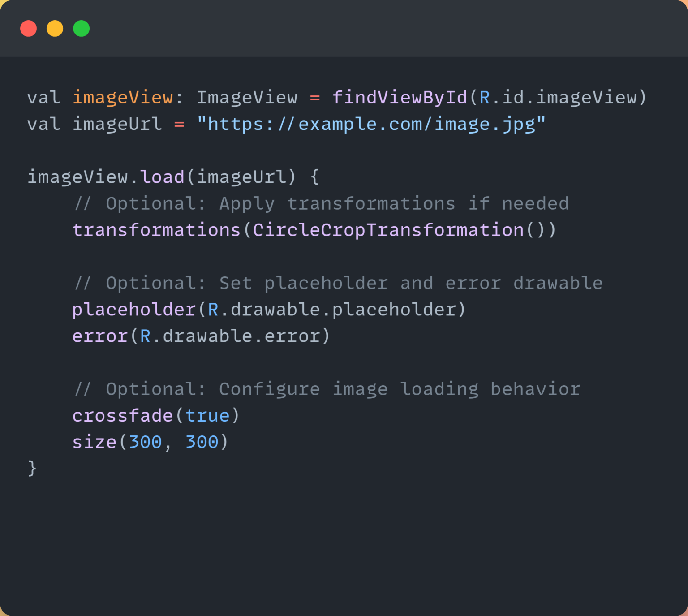Click the red traffic light circle
Viewport: 688px width, 616px height.
tap(28, 28)
